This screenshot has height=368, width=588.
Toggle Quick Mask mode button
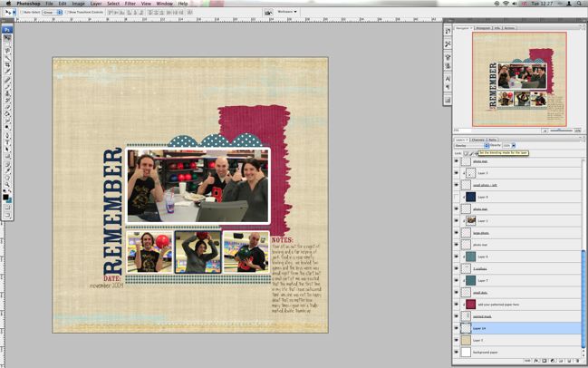(7, 207)
